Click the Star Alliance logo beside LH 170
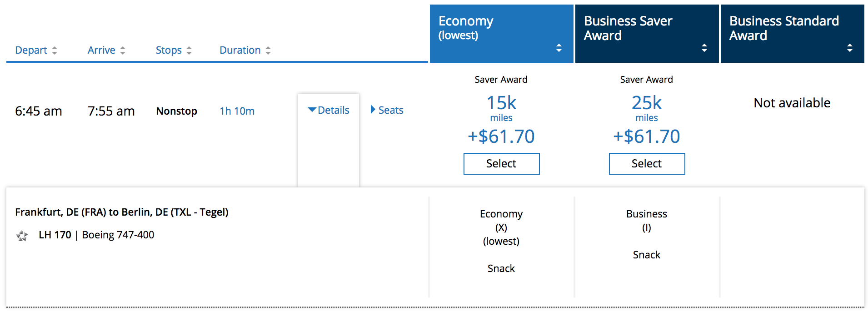The height and width of the screenshot is (313, 868). click(x=22, y=236)
